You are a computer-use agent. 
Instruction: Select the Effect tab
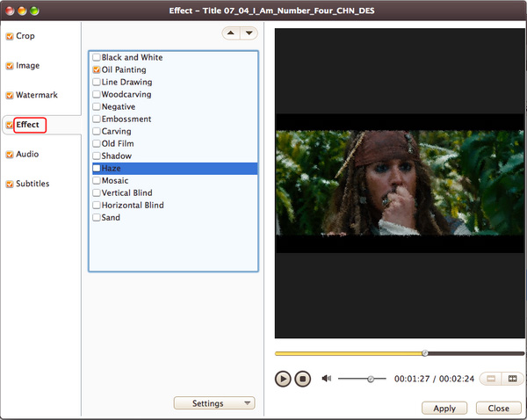click(x=27, y=125)
